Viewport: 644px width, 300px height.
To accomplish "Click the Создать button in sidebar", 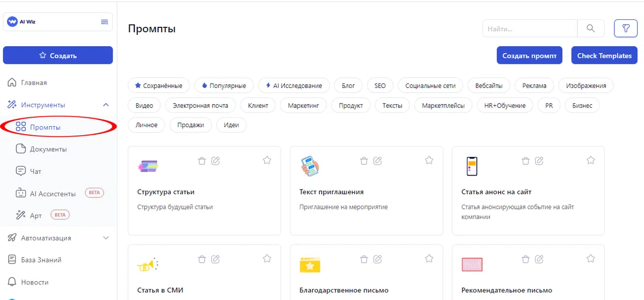I will click(x=58, y=55).
